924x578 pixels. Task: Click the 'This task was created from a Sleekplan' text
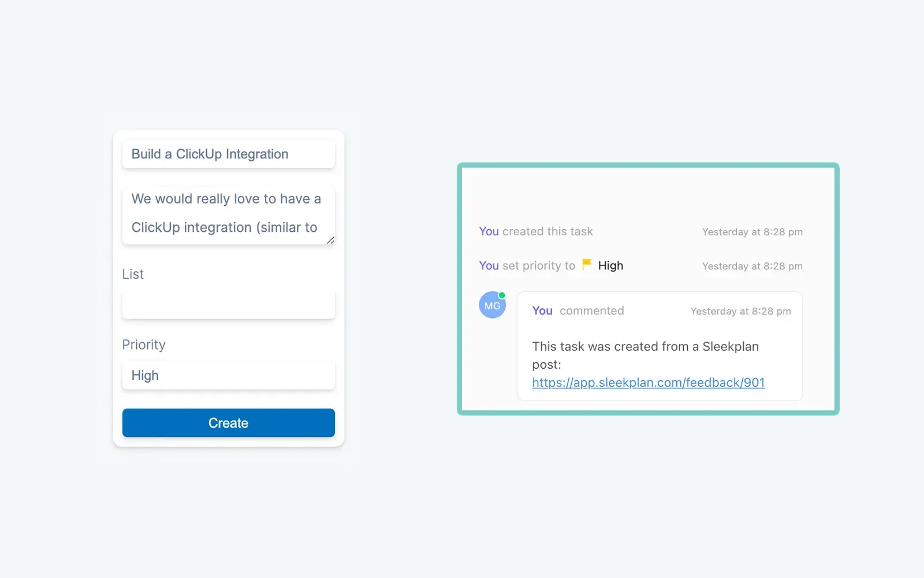click(x=645, y=346)
